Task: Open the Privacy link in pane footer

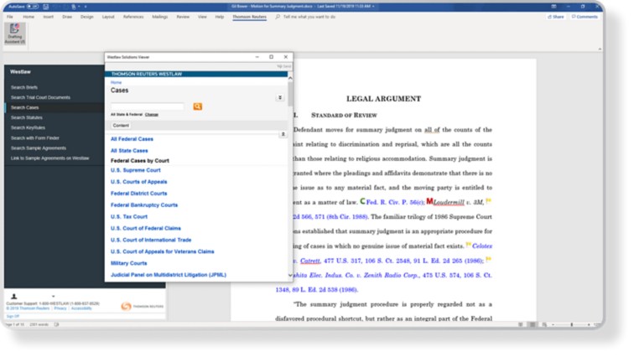Action: click(x=60, y=308)
